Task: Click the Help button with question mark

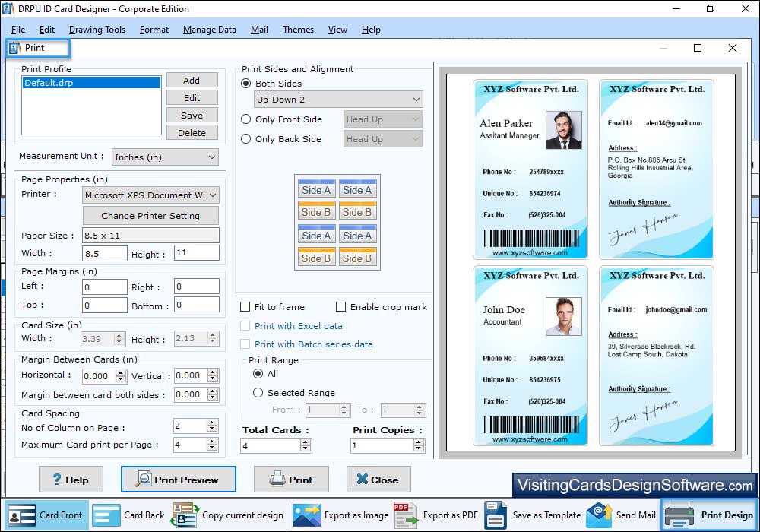Action: tap(71, 480)
